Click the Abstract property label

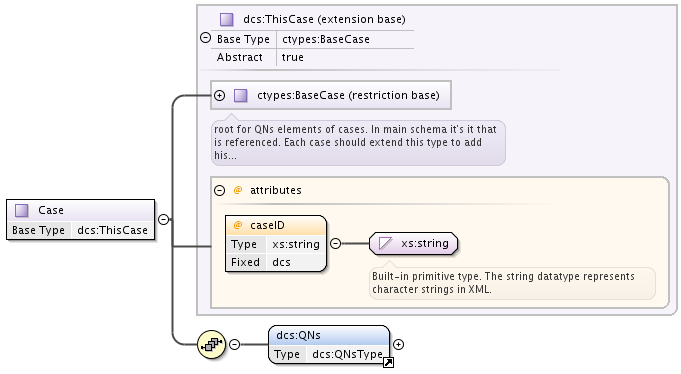240,57
